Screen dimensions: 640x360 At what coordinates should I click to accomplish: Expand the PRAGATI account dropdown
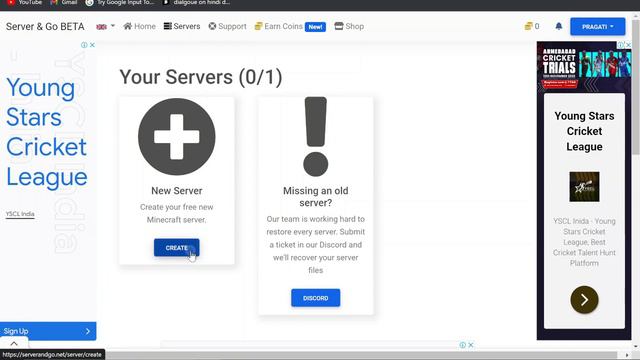598,27
